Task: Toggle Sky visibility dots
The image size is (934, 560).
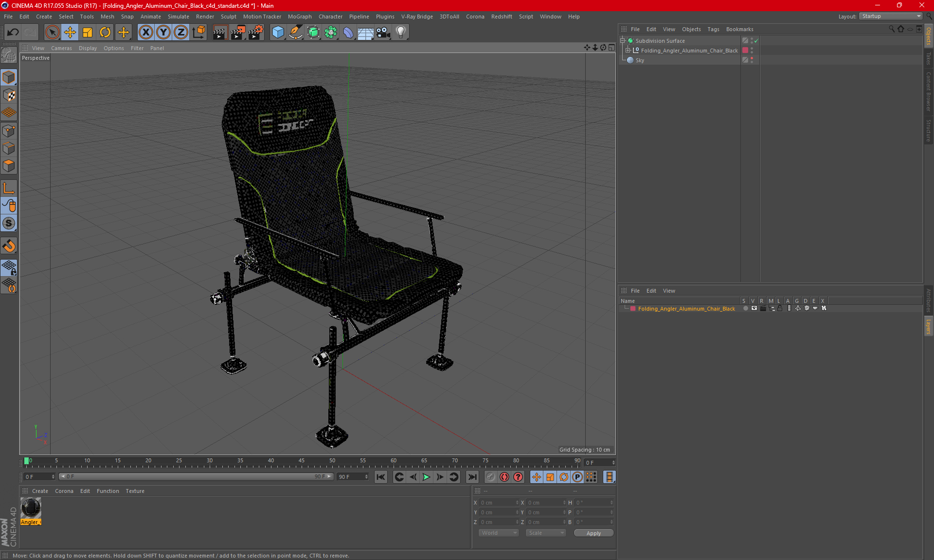Action: click(x=752, y=60)
